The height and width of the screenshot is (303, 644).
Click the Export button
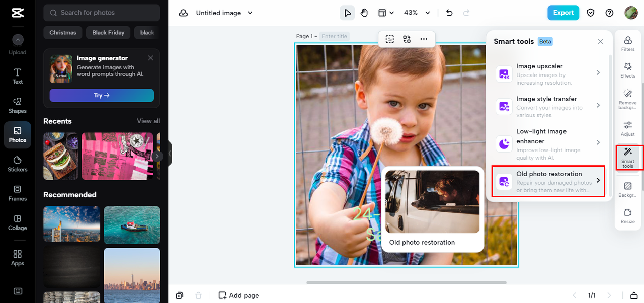pyautogui.click(x=563, y=13)
